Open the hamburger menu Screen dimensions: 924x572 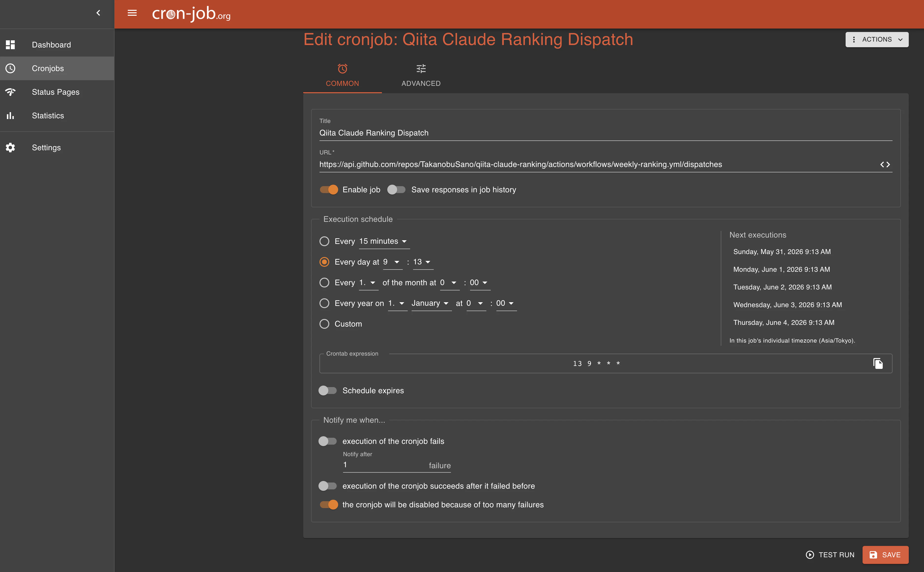point(132,13)
